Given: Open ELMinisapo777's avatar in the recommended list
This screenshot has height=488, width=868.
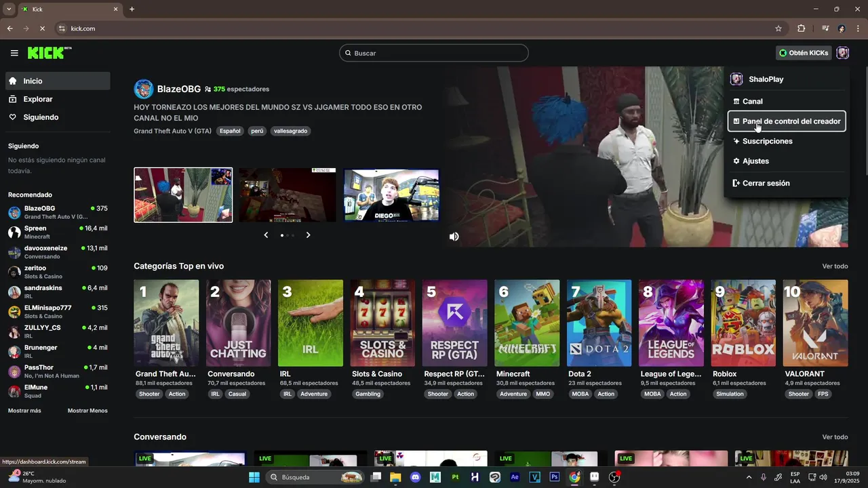Looking at the screenshot, I should pos(14,312).
